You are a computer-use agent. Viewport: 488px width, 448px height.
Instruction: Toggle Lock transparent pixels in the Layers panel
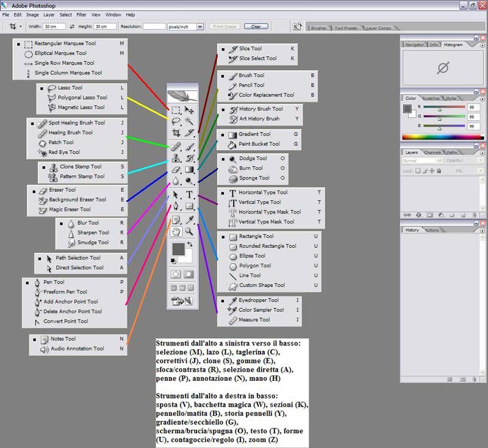click(x=418, y=171)
